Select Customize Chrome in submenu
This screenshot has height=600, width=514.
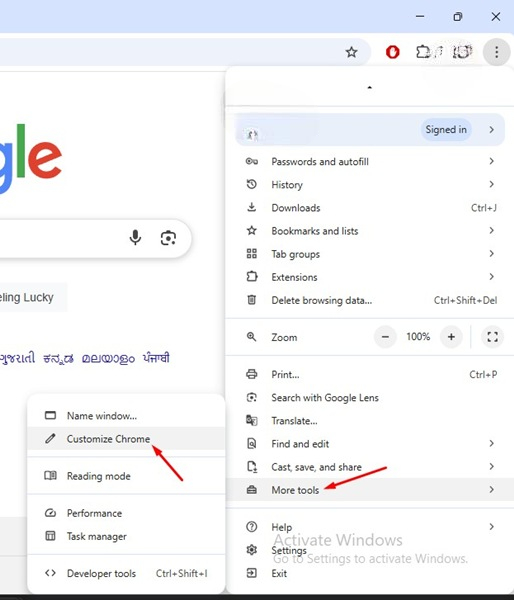tap(126, 439)
